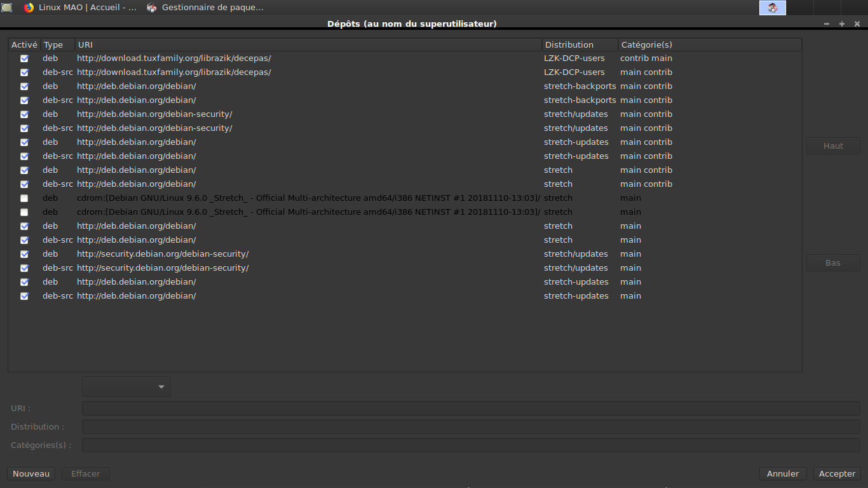Uncheck the deb-src stretch-backports repository
The height and width of the screenshot is (488, 868).
pos(24,100)
